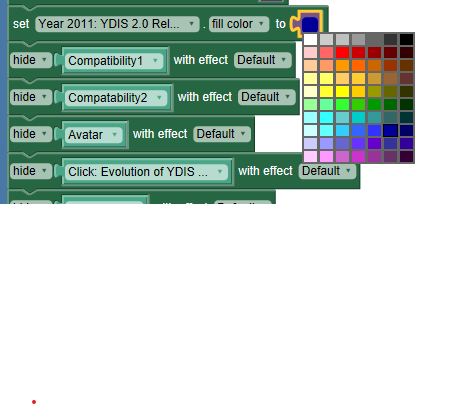This screenshot has width=471, height=405.
Task: Choose the pure red swatch
Action: point(342,53)
